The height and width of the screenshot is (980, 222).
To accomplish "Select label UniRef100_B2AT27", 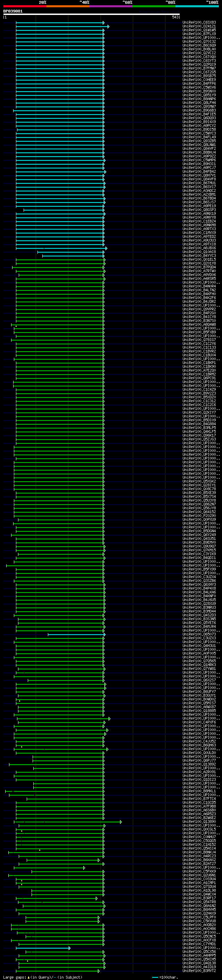I will point(199,864).
